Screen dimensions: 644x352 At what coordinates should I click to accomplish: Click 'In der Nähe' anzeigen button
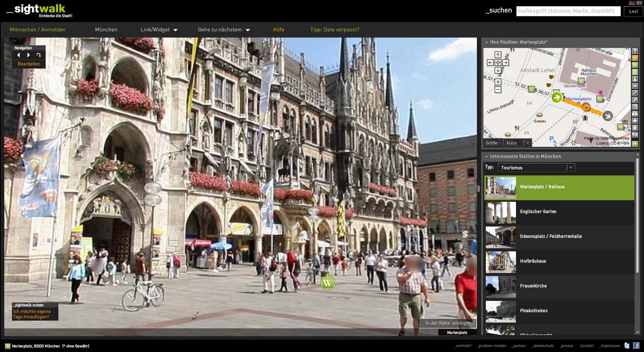(448, 323)
